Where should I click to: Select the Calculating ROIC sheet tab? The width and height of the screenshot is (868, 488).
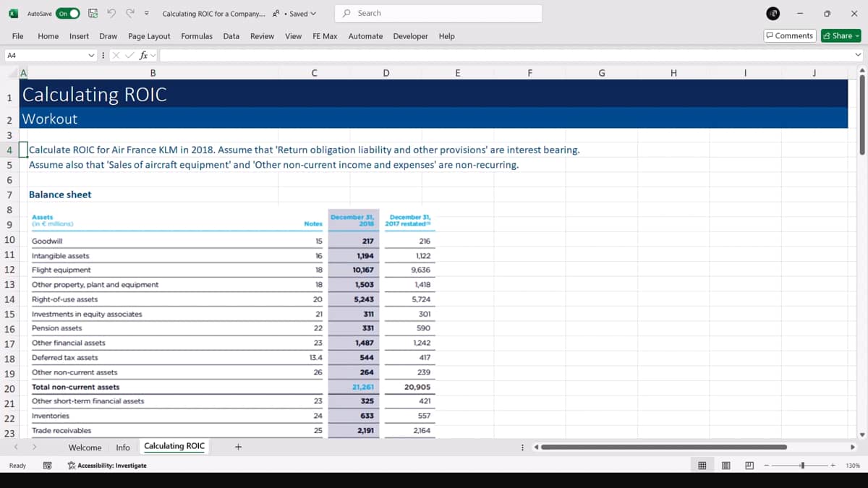tap(174, 446)
